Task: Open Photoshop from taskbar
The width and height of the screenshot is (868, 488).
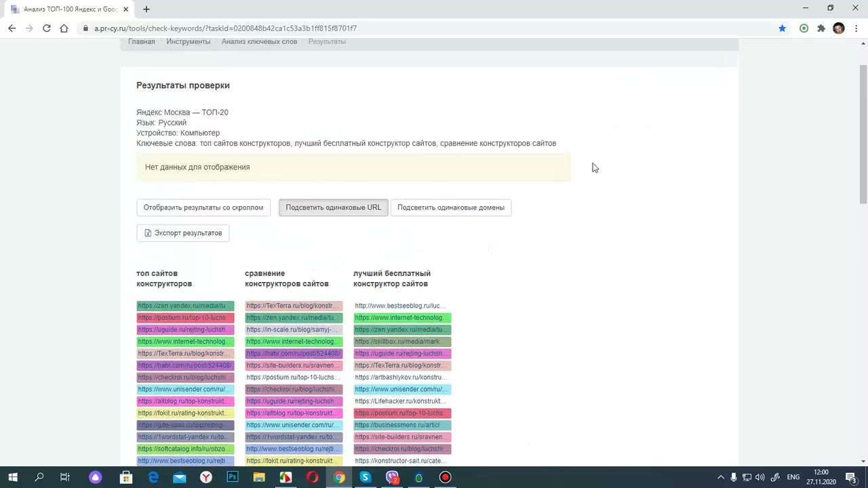Action: (x=233, y=477)
